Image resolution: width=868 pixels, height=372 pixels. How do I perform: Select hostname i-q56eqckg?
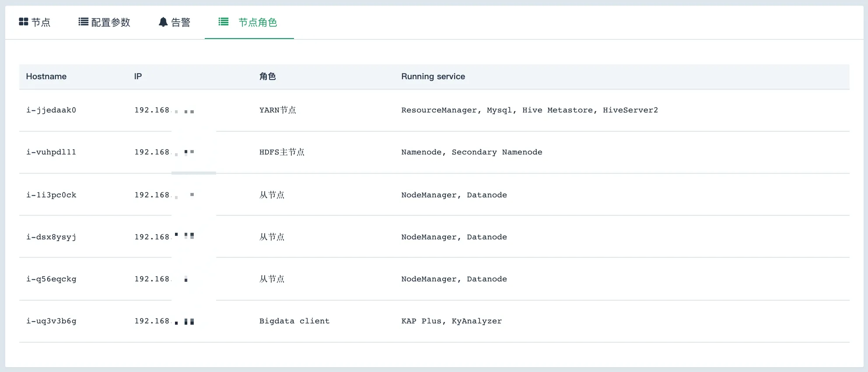(51, 279)
